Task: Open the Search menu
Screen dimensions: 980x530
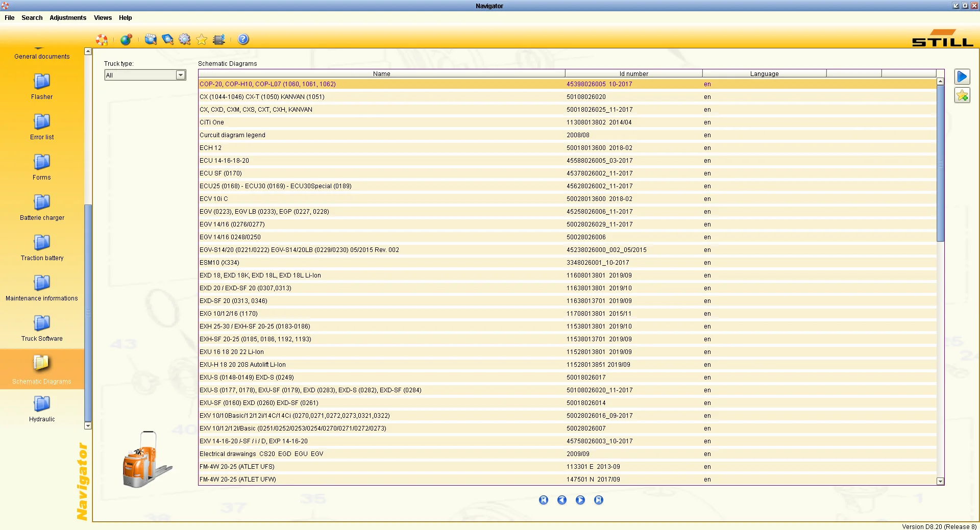Action: (x=32, y=18)
